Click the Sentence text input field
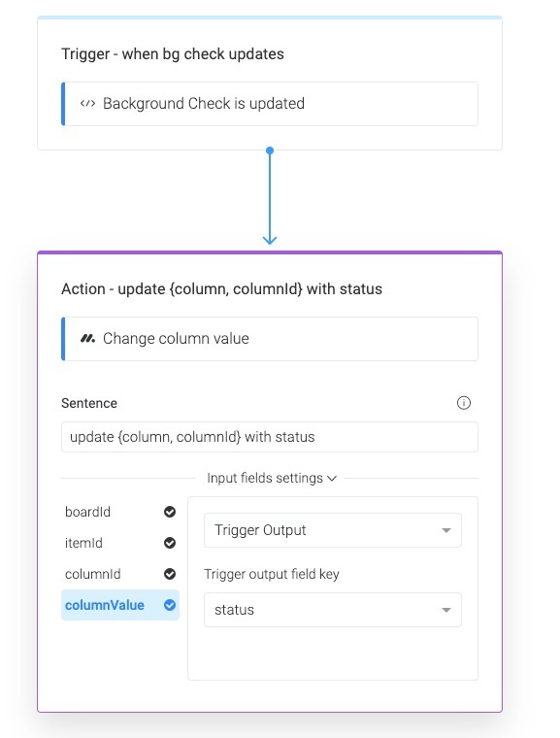 click(270, 437)
